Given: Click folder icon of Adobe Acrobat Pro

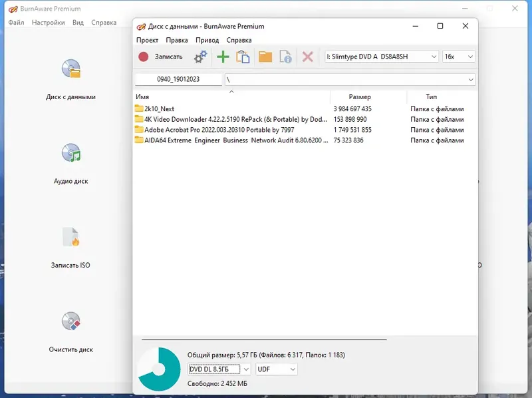Looking at the screenshot, I should point(139,130).
